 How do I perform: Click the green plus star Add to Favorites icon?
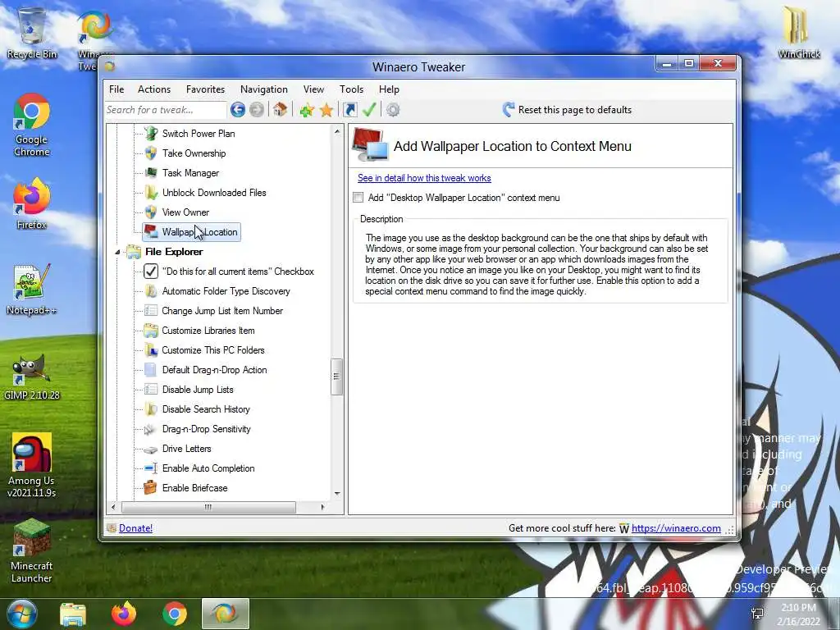point(307,111)
